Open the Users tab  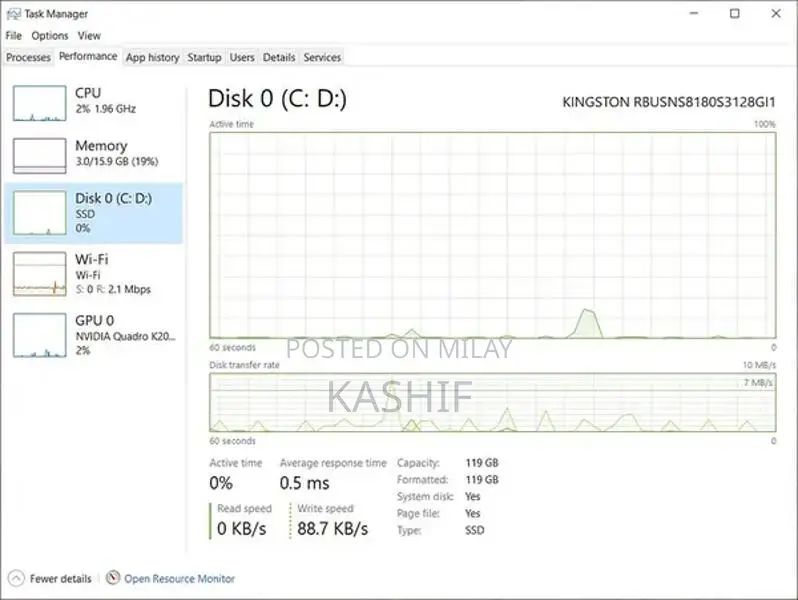click(242, 58)
